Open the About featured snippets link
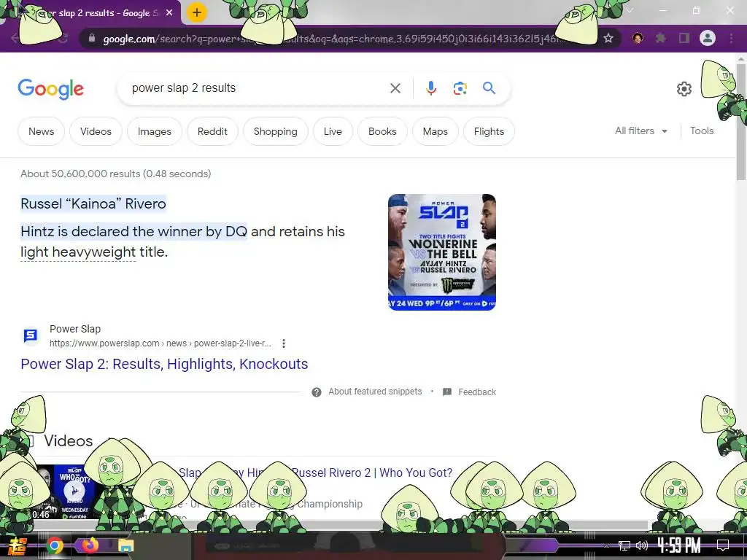The width and height of the screenshot is (747, 560). [375, 392]
